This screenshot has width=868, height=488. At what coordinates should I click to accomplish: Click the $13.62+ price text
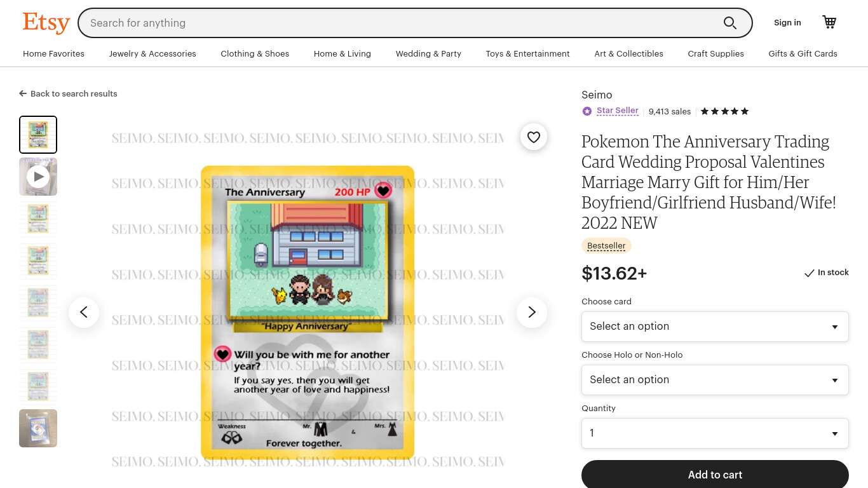(614, 273)
